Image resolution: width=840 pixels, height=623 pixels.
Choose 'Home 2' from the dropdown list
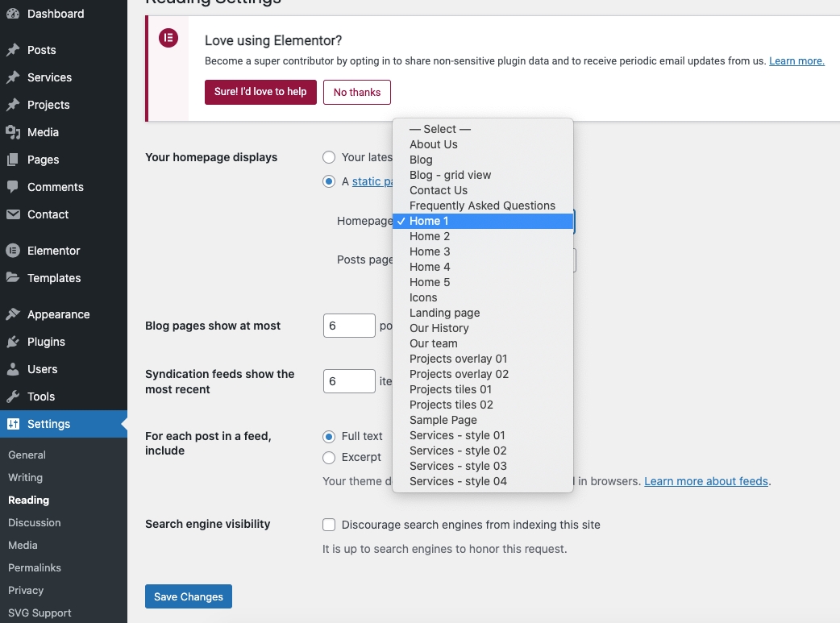tap(430, 236)
